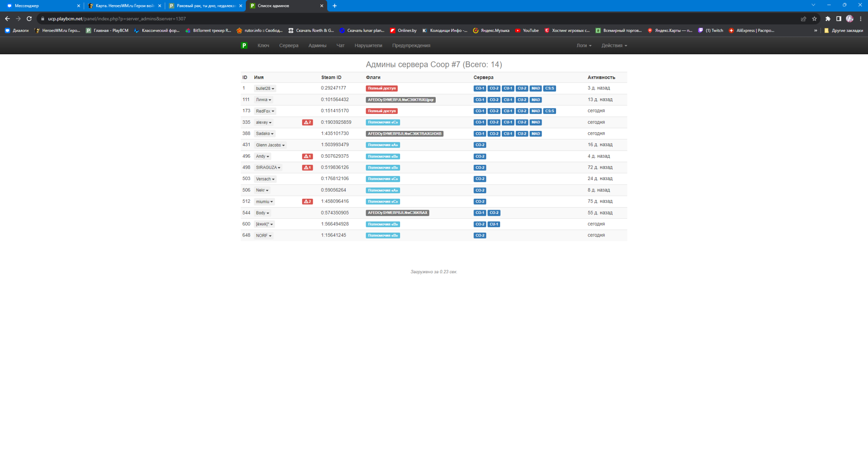Open the YouTube bookmark

coord(527,31)
